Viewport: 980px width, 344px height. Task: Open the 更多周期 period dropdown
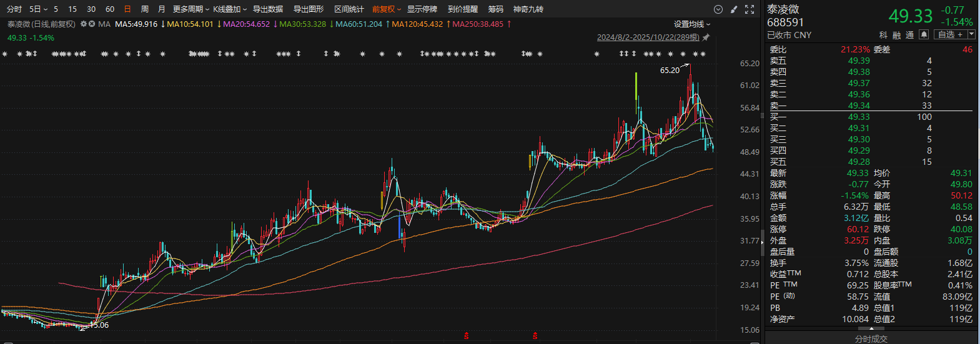click(191, 9)
